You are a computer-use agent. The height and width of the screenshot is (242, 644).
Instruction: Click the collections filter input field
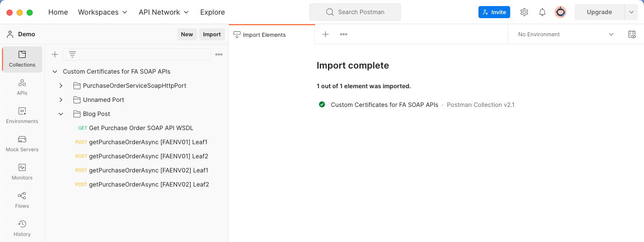(x=137, y=54)
